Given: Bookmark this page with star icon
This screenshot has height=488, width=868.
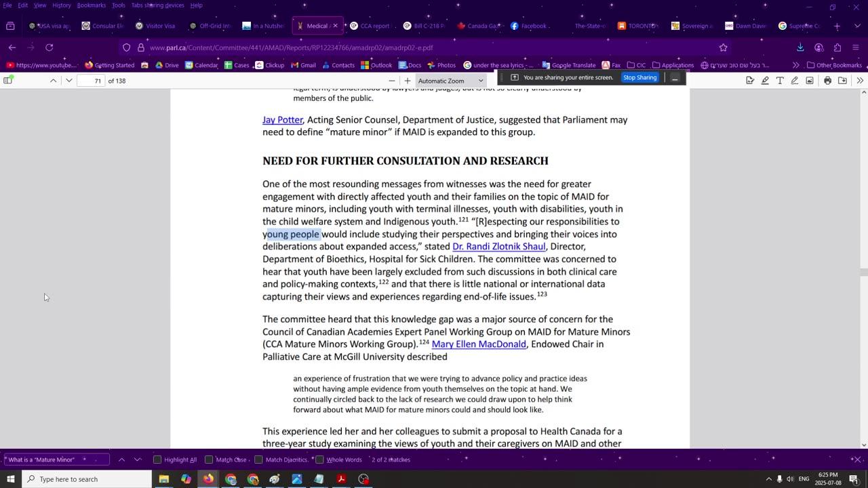Looking at the screenshot, I should 723,47.
